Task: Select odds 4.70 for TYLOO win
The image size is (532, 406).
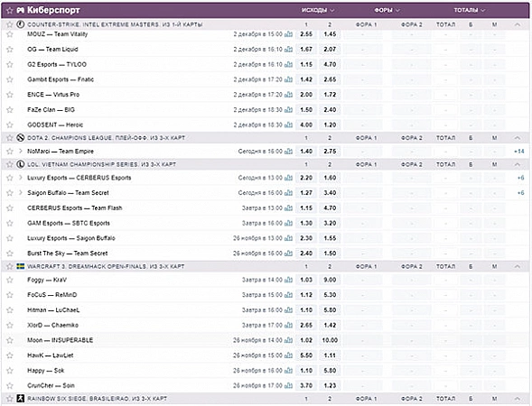Action: [x=330, y=64]
